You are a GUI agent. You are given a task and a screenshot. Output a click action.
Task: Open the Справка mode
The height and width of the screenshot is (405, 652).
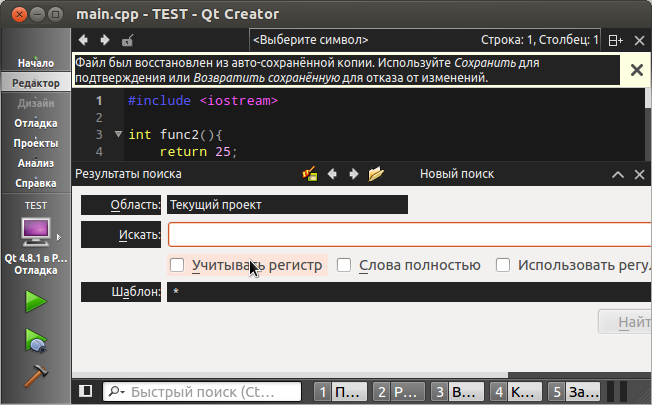tap(36, 183)
